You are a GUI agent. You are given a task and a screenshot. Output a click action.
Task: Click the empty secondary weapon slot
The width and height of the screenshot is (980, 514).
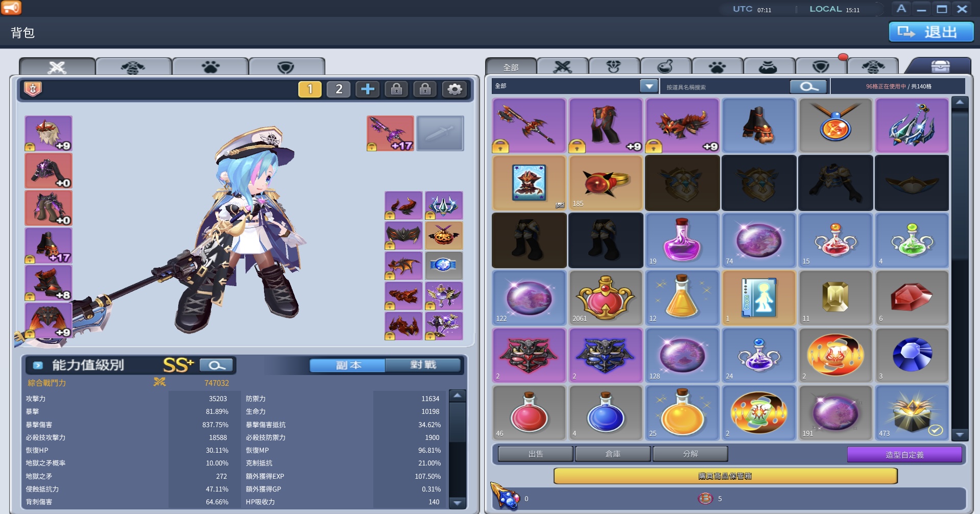(440, 133)
